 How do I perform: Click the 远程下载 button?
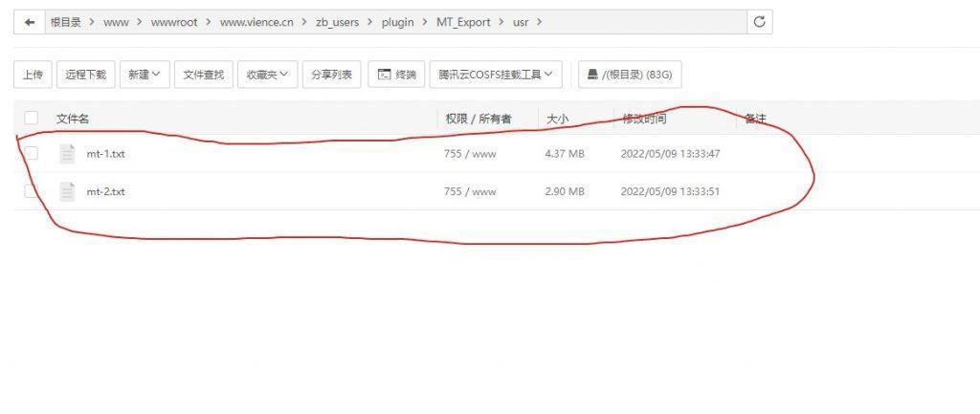click(x=86, y=75)
